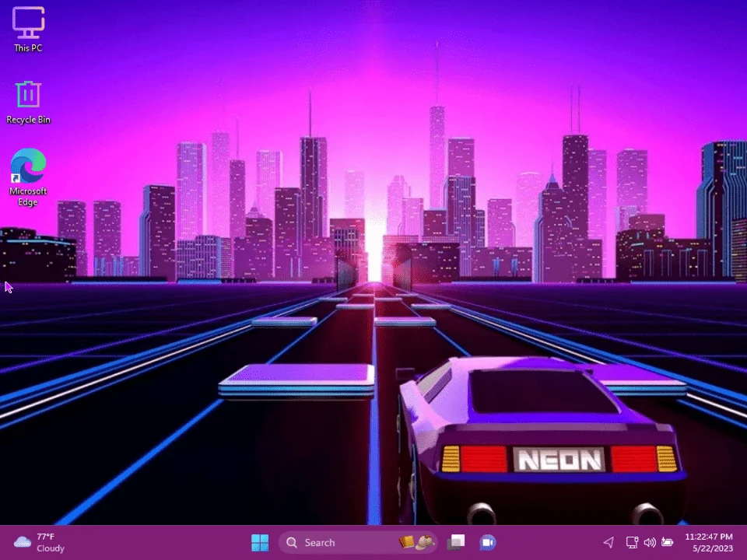The width and height of the screenshot is (747, 560).
Task: Select the This PC desktop icon
Action: click(28, 29)
